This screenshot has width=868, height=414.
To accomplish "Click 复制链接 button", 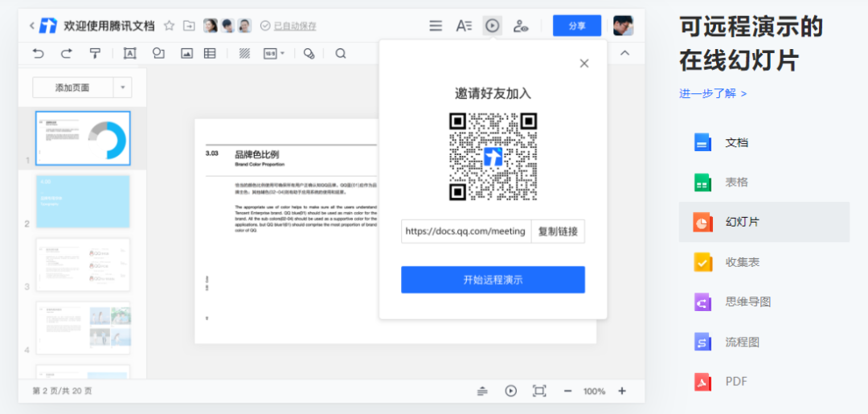I will pos(558,232).
